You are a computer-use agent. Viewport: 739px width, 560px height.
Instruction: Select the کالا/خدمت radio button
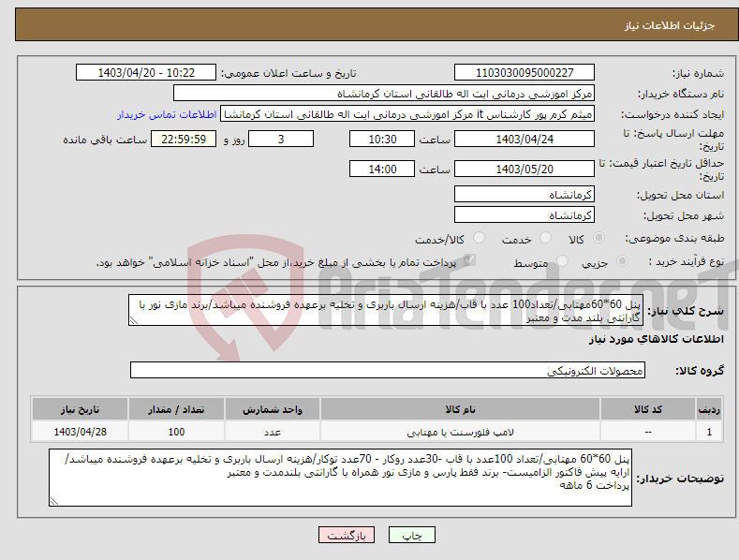479,238
